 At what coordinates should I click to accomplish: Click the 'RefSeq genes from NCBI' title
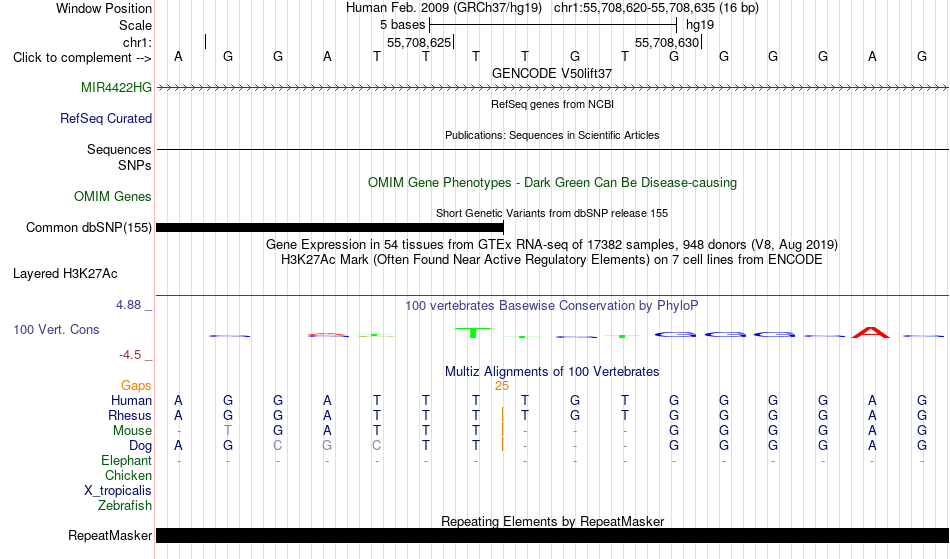(553, 104)
